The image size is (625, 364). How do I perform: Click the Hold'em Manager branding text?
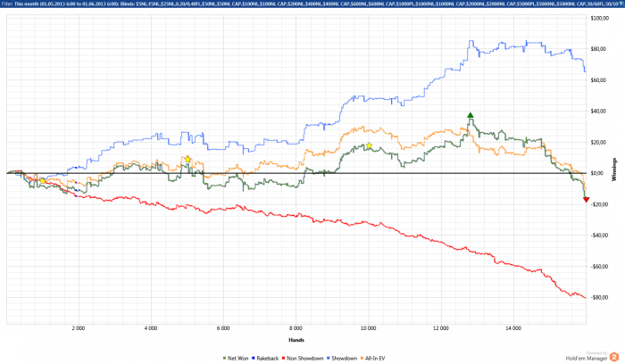(587, 359)
